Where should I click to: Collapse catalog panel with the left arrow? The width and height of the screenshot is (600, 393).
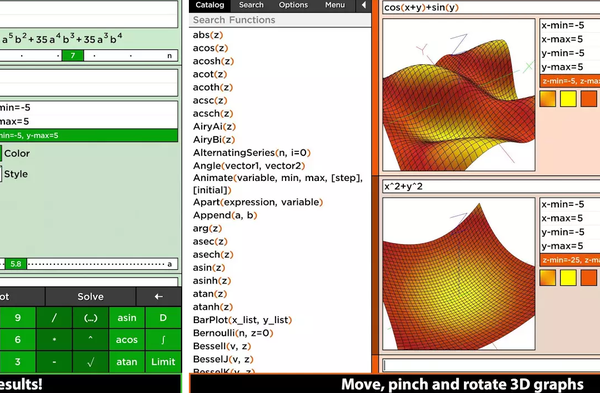[364, 5]
